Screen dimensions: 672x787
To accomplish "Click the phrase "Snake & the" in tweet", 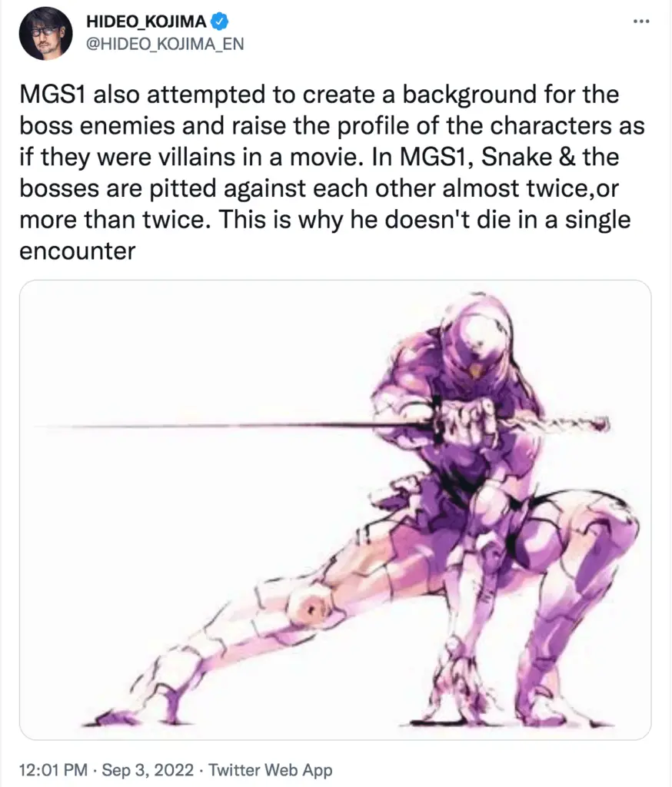I will [x=550, y=157].
